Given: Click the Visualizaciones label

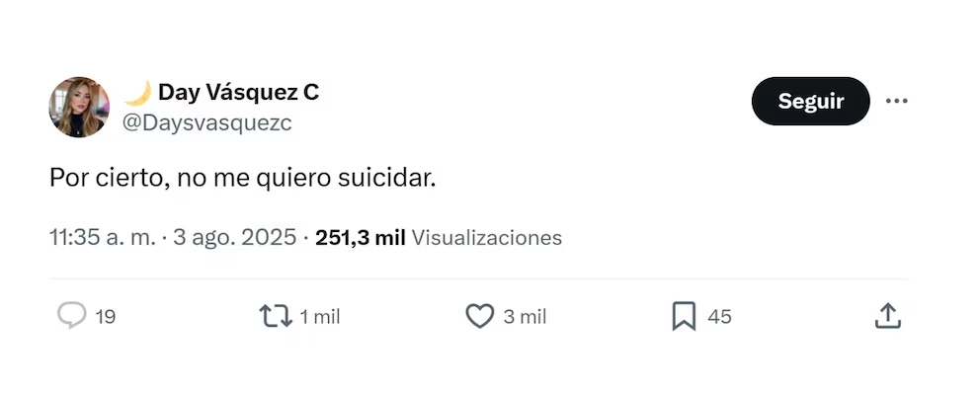Looking at the screenshot, I should (486, 238).
